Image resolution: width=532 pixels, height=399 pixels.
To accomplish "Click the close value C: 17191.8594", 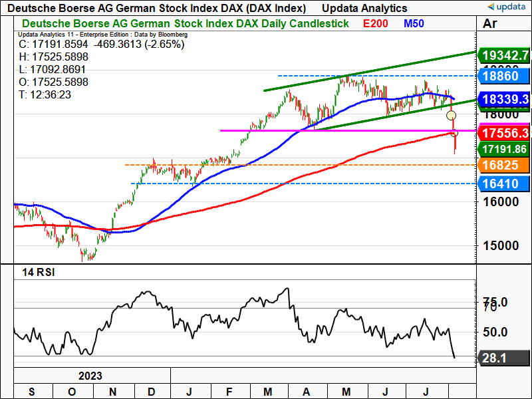I will 53,44.
